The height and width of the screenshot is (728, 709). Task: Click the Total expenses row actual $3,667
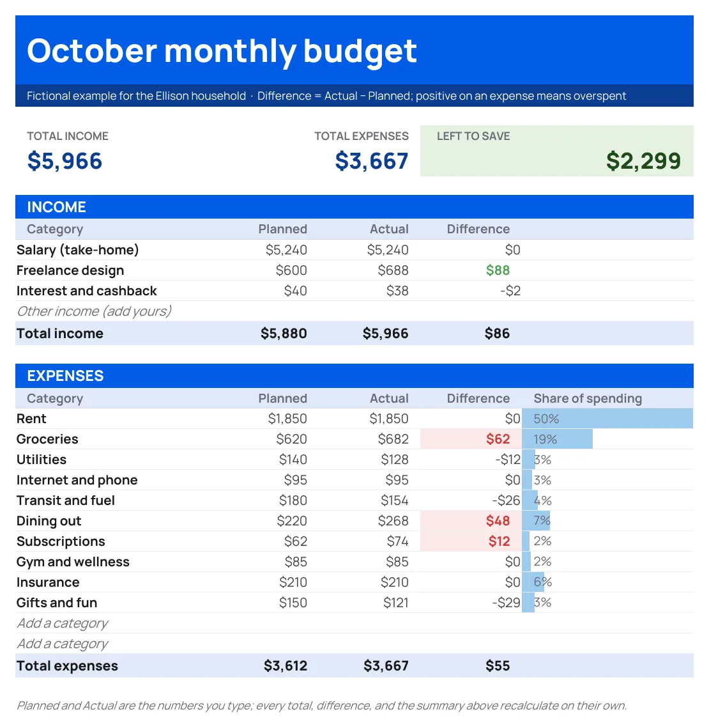tap(386, 666)
